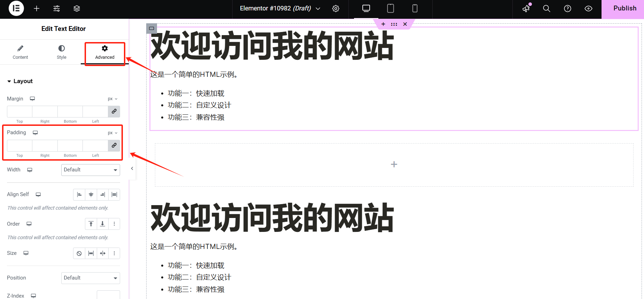Open Z-Index responsive device icon
The height and width of the screenshot is (299, 644).
pyautogui.click(x=33, y=296)
